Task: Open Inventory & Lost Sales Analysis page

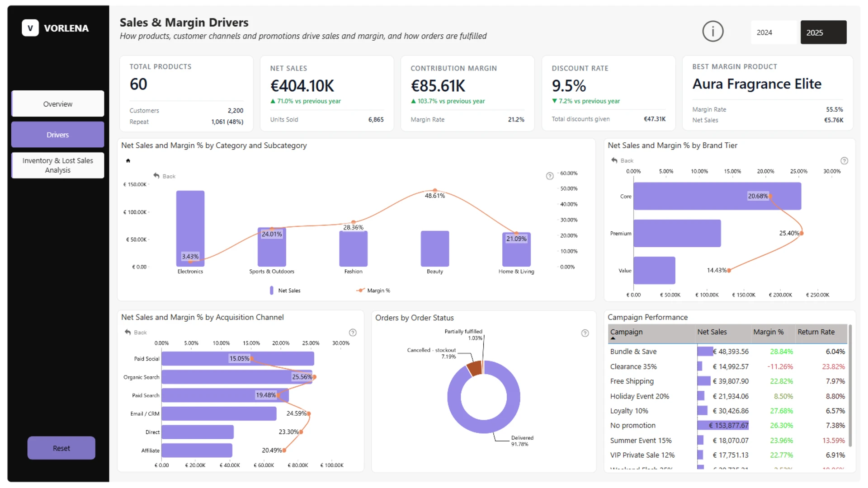Action: coord(58,165)
